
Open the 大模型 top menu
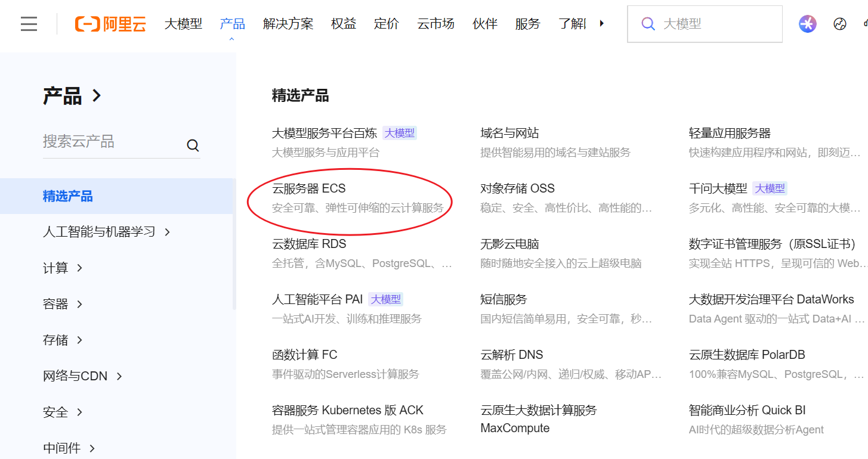tap(183, 24)
